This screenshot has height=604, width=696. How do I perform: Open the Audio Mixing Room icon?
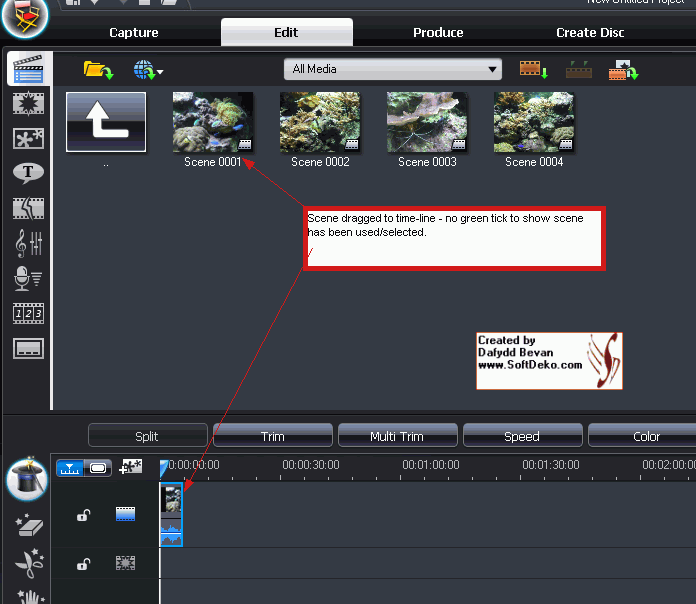(28, 243)
